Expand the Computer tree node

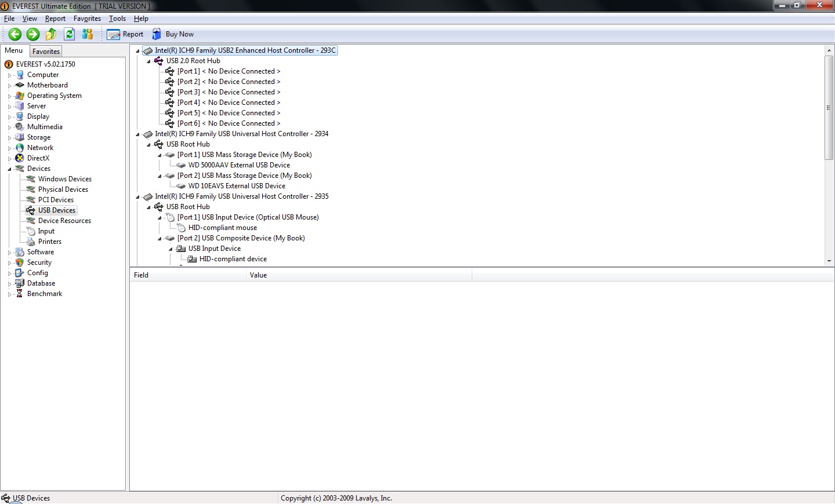pos(9,75)
